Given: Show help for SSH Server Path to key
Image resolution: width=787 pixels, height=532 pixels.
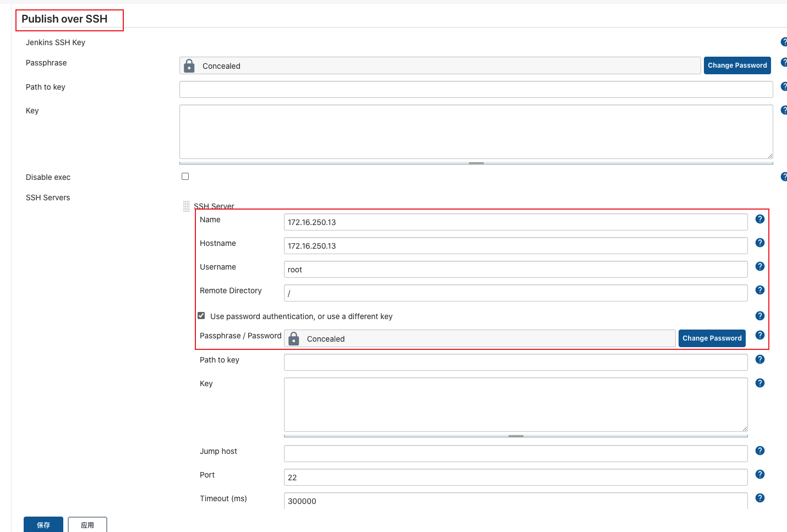Looking at the screenshot, I should tap(760, 359).
